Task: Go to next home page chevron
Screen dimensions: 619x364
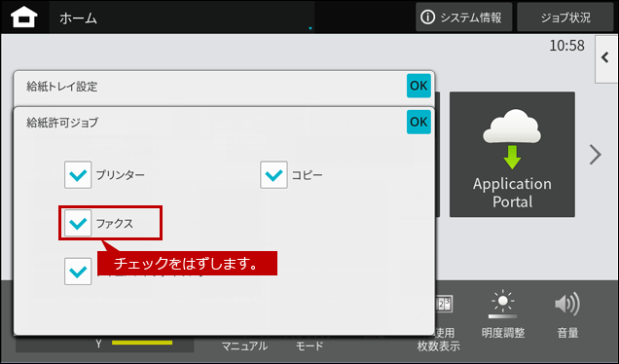Action: point(596,155)
